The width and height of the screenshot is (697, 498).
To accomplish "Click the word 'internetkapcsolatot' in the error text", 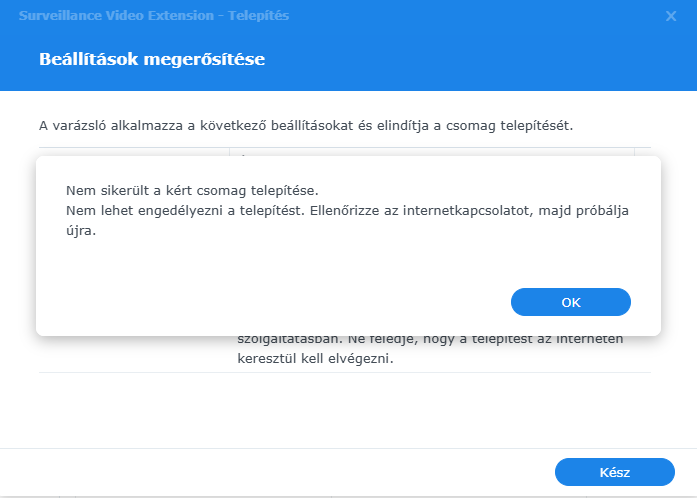I will point(424,210).
